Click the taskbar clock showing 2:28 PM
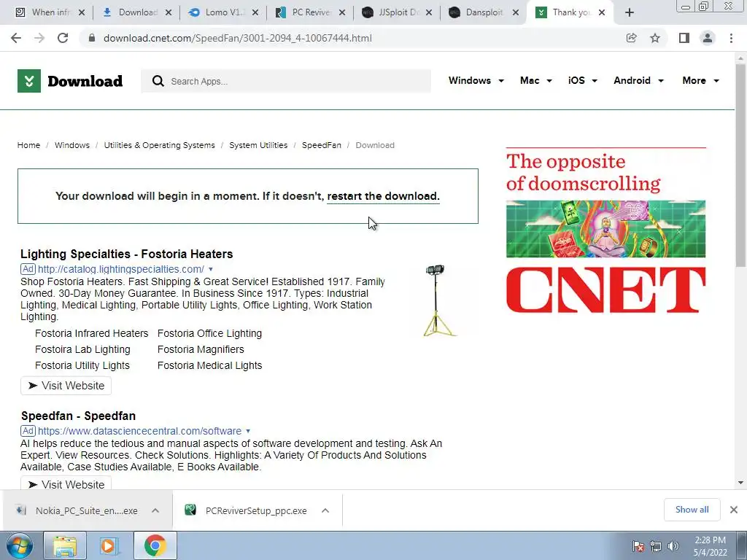This screenshot has height=560, width=747. click(710, 546)
